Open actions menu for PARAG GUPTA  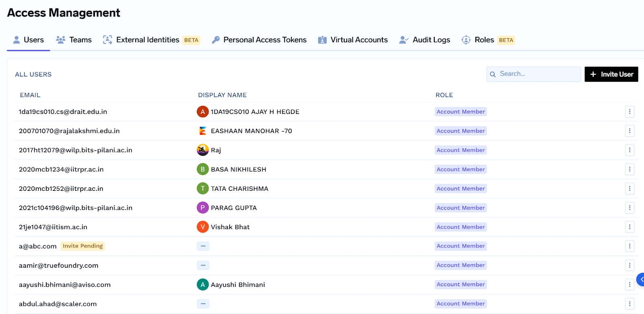tap(630, 208)
